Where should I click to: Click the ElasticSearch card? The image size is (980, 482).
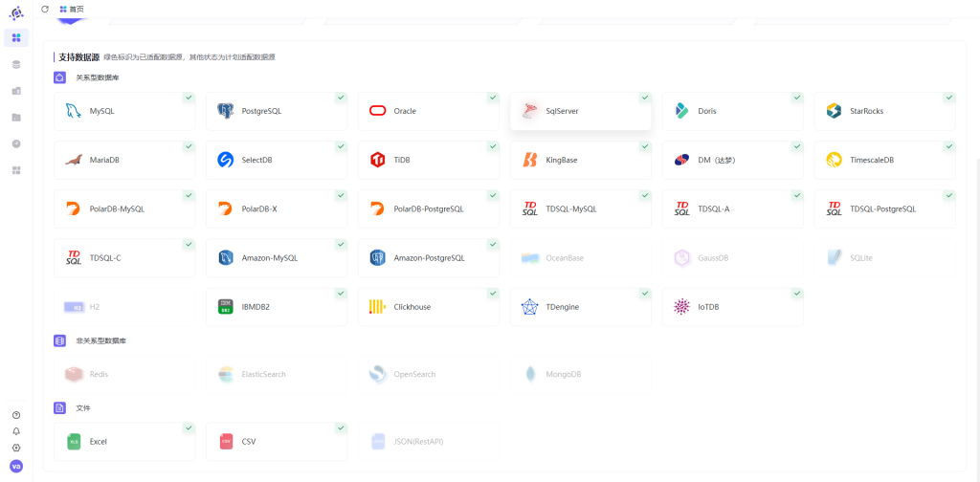(277, 375)
